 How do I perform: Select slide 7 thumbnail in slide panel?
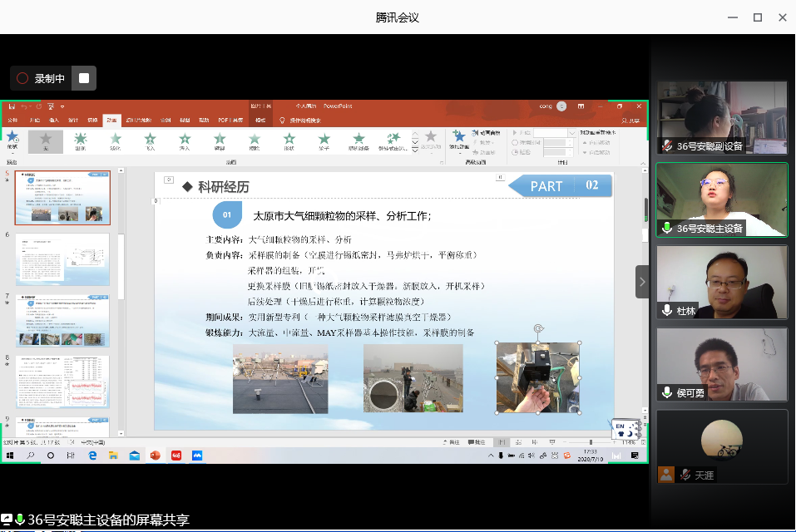(62, 320)
